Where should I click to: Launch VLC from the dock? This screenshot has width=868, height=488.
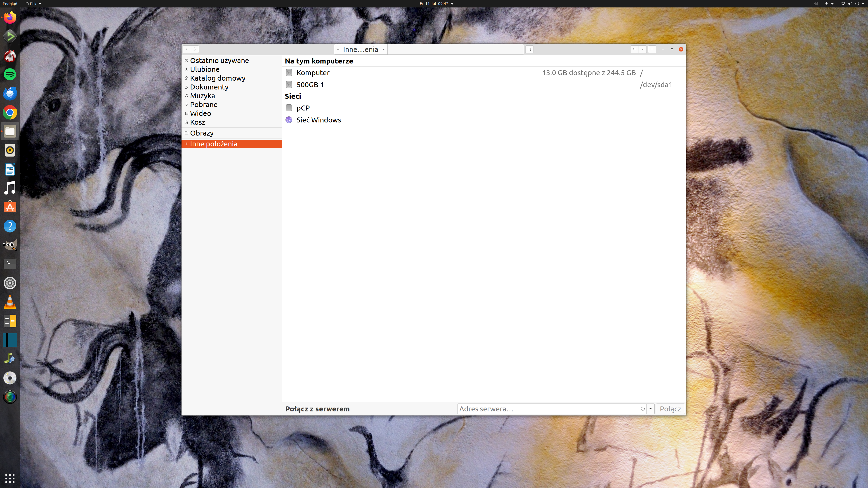tap(10, 302)
